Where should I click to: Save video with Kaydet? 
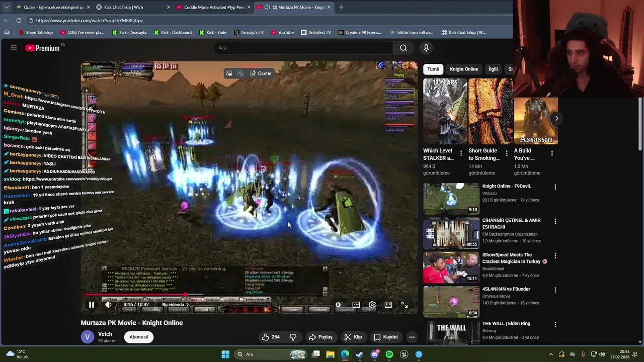pyautogui.click(x=386, y=337)
